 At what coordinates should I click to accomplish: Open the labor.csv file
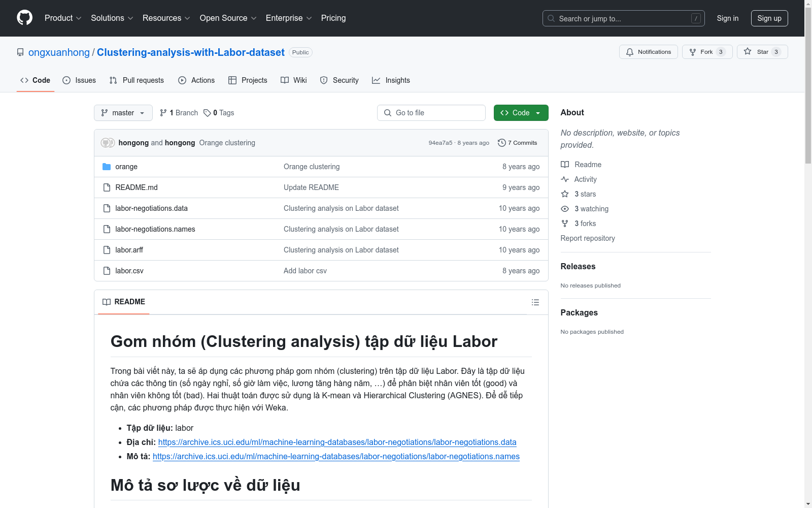[x=129, y=271]
